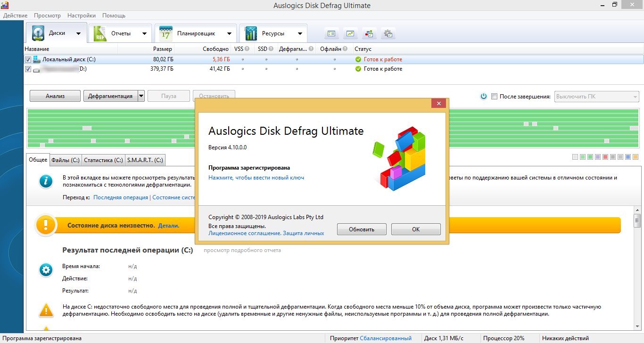Expand the Планировщик dropdown arrow

coord(229,33)
